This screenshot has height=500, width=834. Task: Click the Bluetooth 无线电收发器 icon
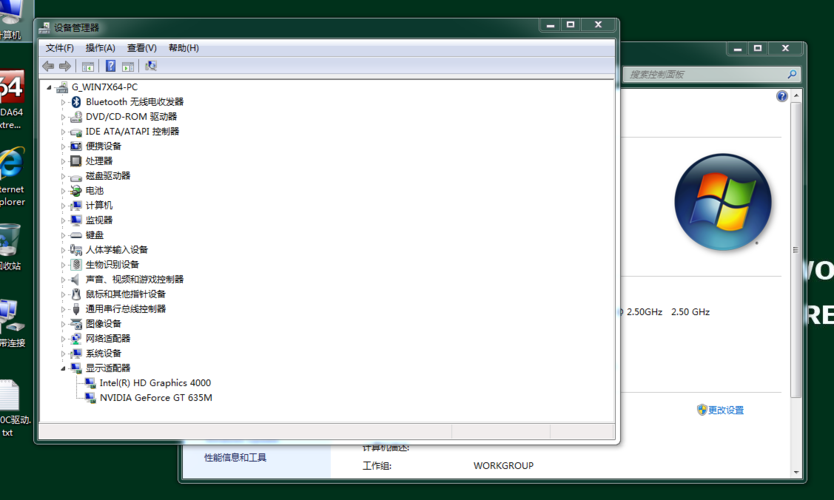[76, 102]
